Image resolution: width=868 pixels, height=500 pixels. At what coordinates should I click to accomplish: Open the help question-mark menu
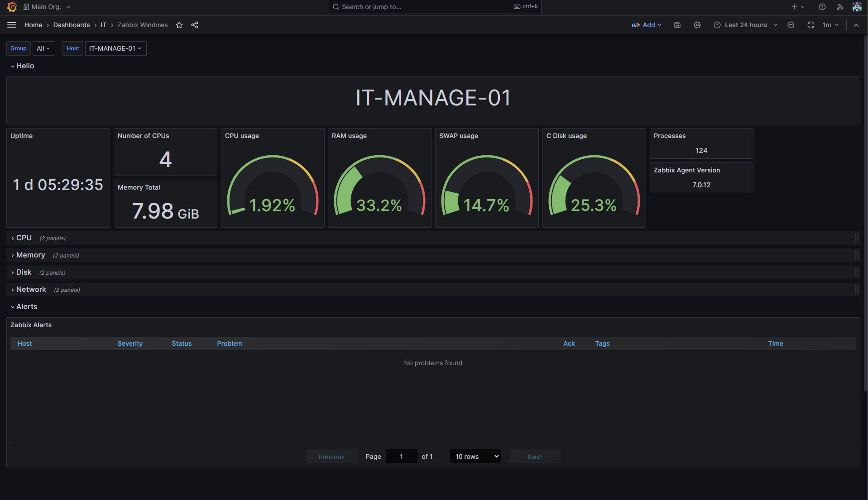click(822, 7)
